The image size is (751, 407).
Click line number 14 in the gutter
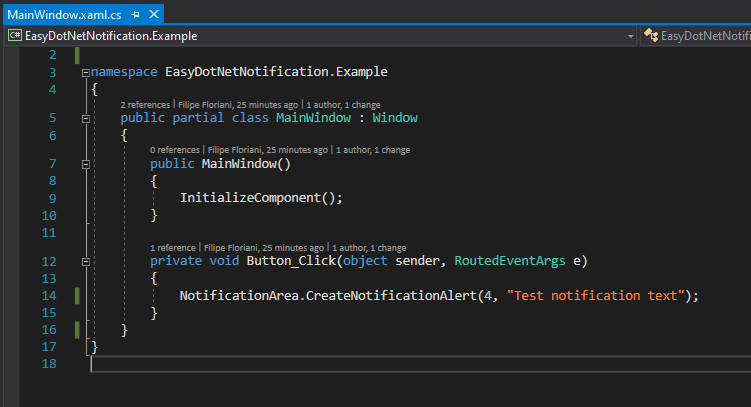[x=49, y=296]
